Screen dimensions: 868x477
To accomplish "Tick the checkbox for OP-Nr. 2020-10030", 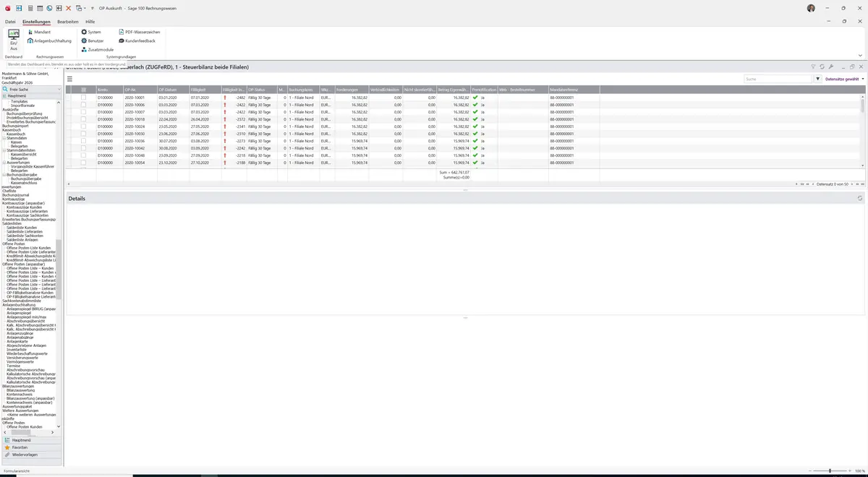I will [83, 134].
